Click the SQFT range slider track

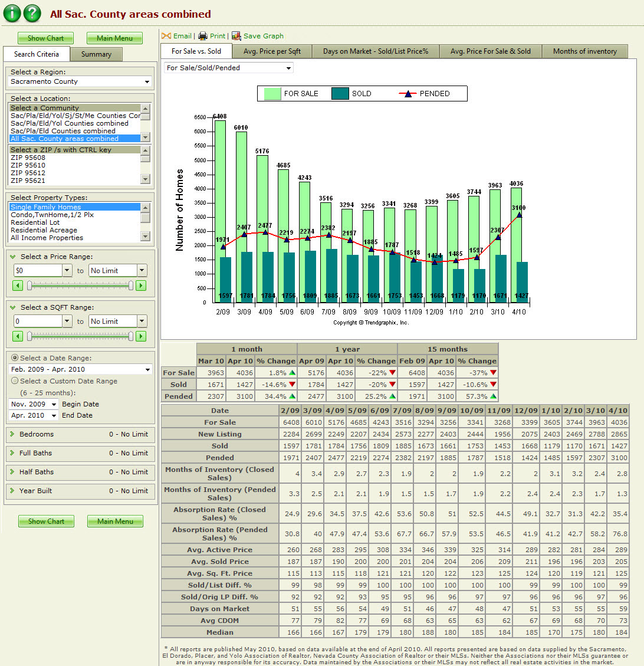click(80, 336)
